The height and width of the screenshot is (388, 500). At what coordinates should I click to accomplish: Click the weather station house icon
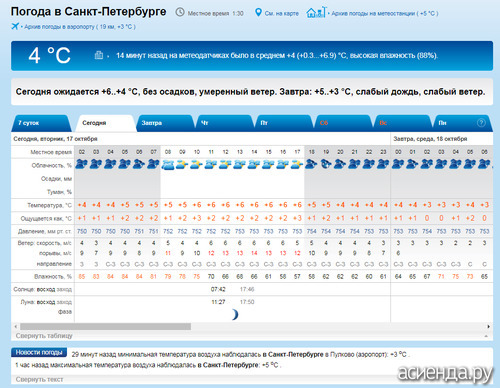[x=316, y=13]
